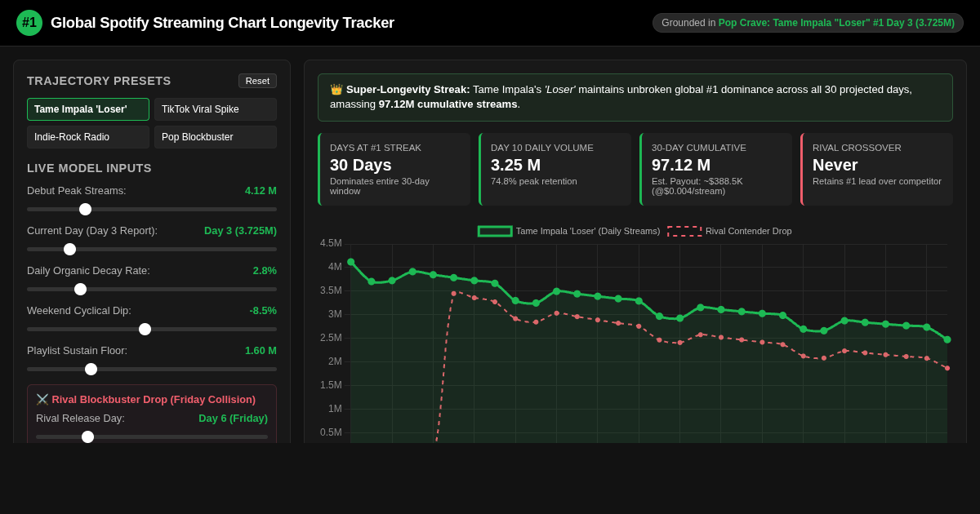Click the Reset button
Screen dimensions: 980x514
coord(257,81)
